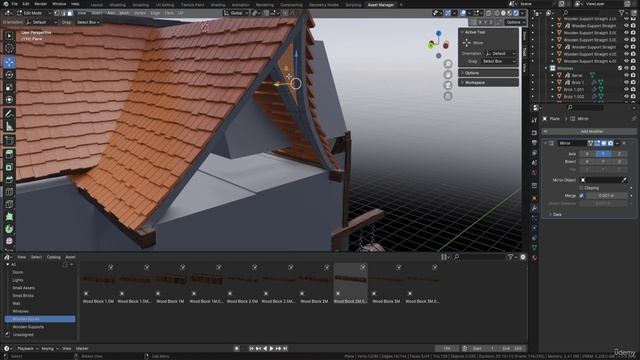Click the zoom view magnifier button in the viewport
Viewport: 640px width, 360px height.
448,64
